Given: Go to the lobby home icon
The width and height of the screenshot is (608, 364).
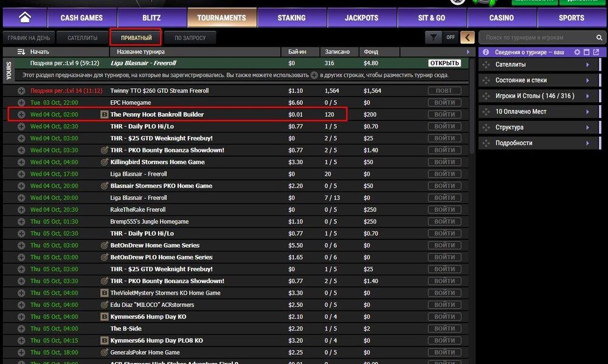Looking at the screenshot, I should coord(25,18).
